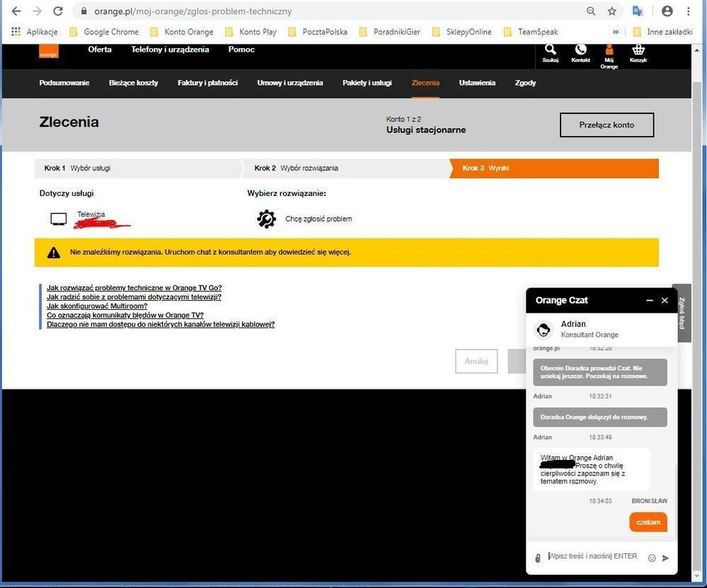Click the gear icon next to Chcę zgłosić problem
Screen dimensions: 707x588
click(x=266, y=219)
